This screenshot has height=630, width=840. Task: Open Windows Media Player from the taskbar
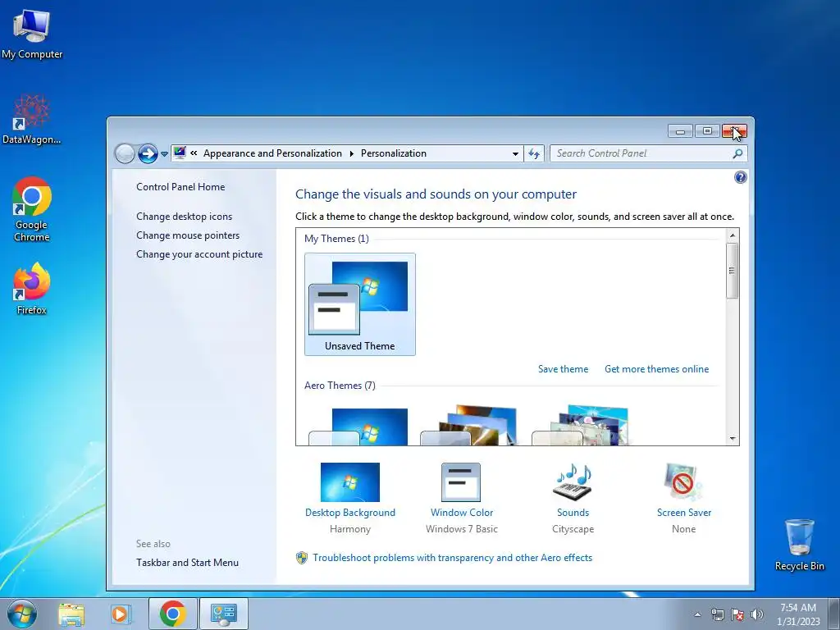120,614
